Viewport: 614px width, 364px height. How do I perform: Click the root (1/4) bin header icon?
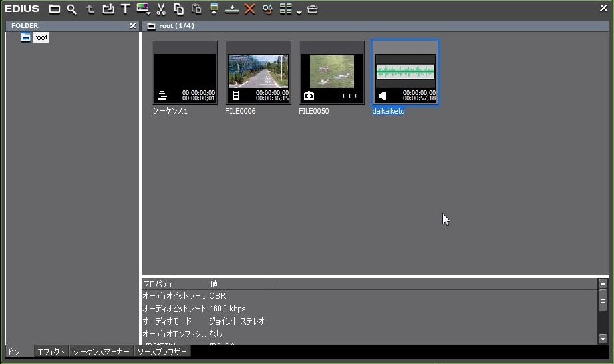[x=151, y=26]
